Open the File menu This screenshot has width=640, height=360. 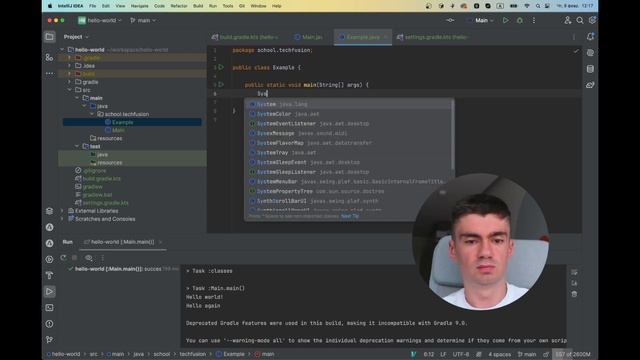(x=93, y=6)
